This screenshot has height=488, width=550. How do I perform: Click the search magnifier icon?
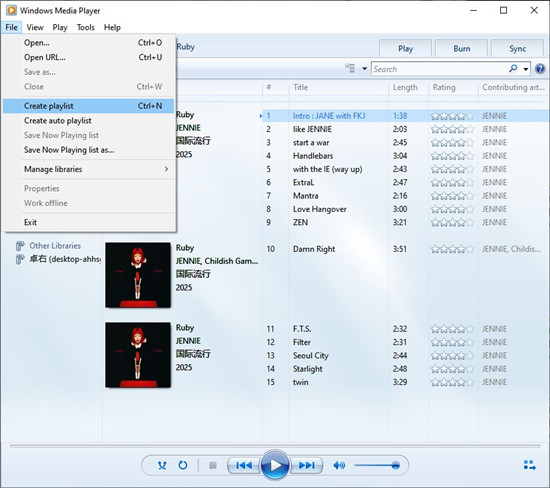tap(513, 68)
